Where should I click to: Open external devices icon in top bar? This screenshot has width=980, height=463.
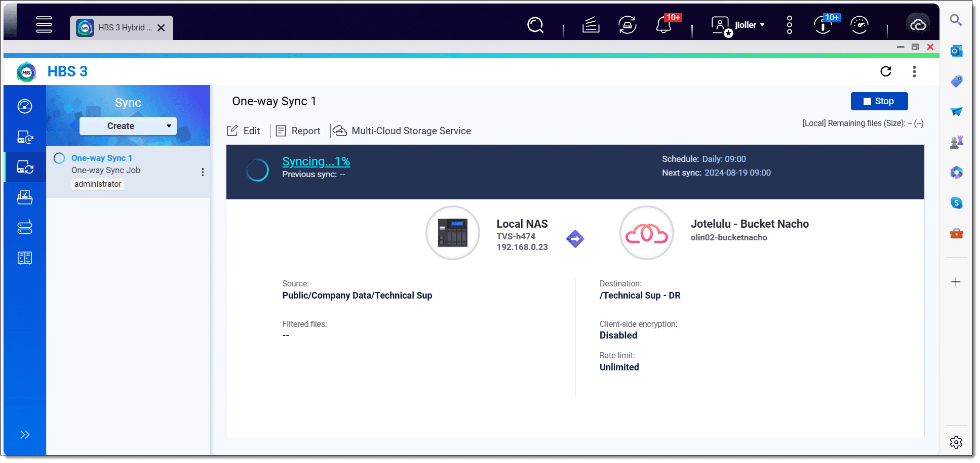click(x=628, y=25)
